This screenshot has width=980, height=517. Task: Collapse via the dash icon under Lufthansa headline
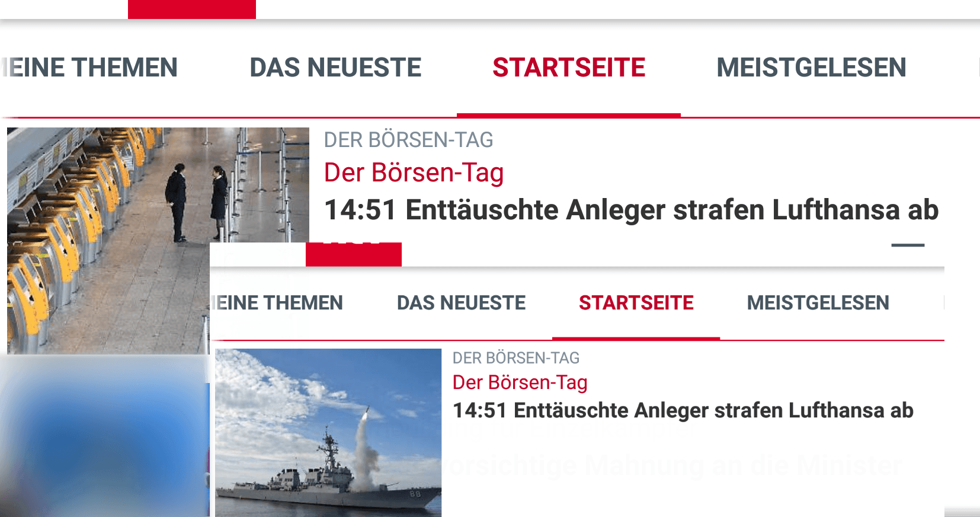point(908,245)
